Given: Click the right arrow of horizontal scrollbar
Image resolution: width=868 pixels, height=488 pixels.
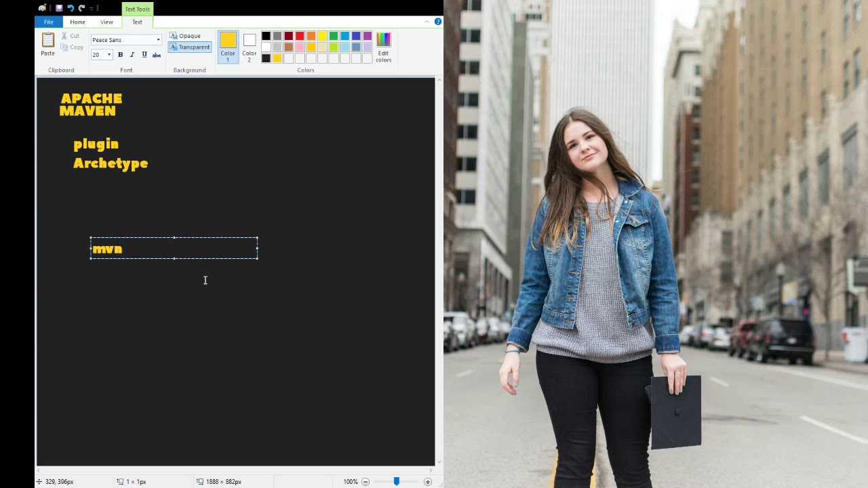Looking at the screenshot, I should 431,470.
